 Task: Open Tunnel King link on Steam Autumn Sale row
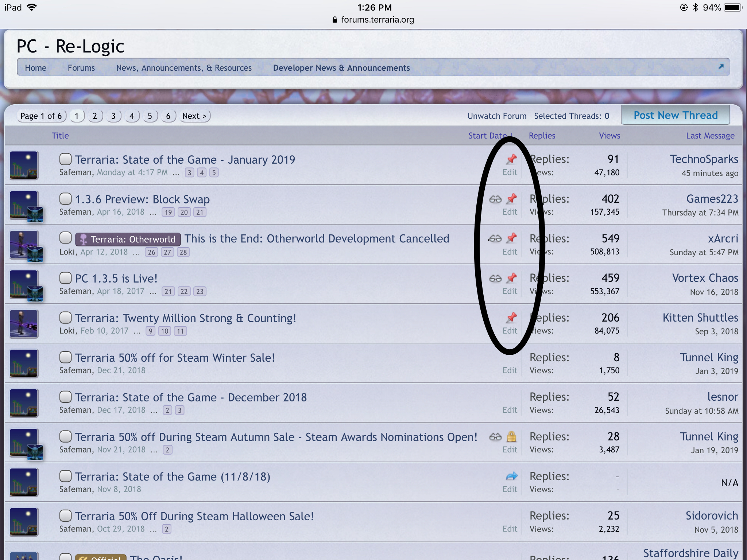(x=709, y=436)
